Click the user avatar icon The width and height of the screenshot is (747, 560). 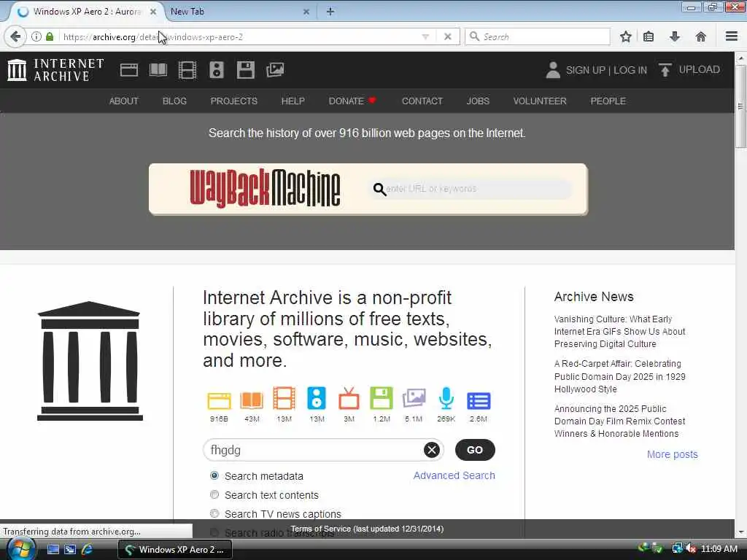click(553, 70)
